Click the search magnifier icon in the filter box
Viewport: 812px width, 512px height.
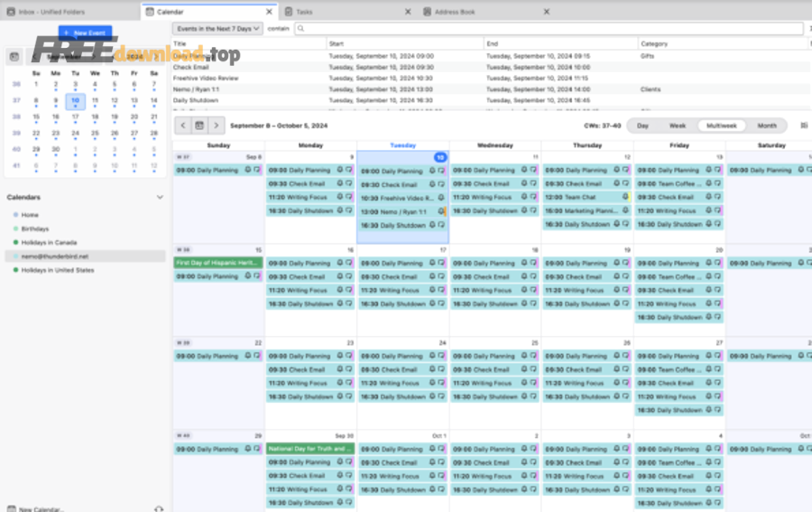pyautogui.click(x=300, y=29)
